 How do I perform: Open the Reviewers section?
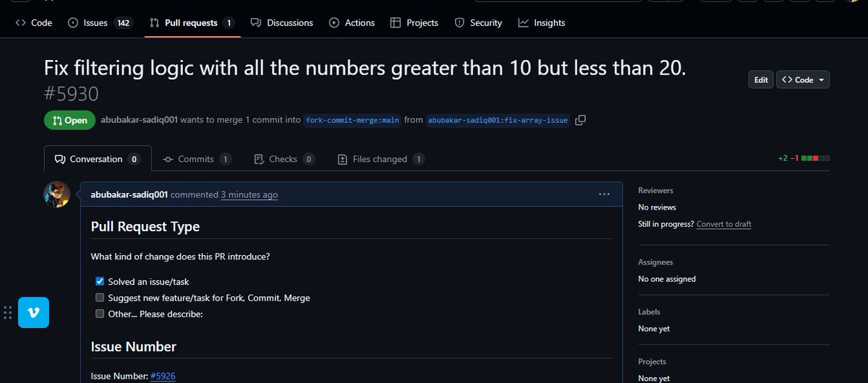point(655,191)
